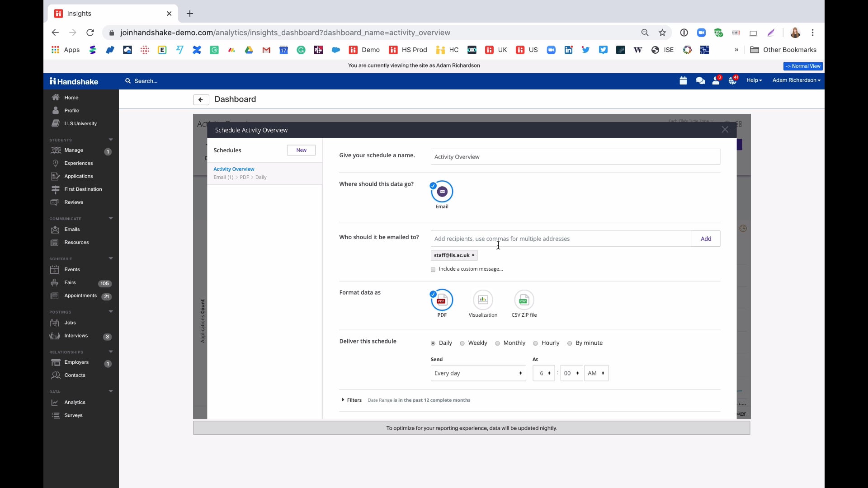
Task: Select the Activity Overview schedule entry
Action: [264, 173]
